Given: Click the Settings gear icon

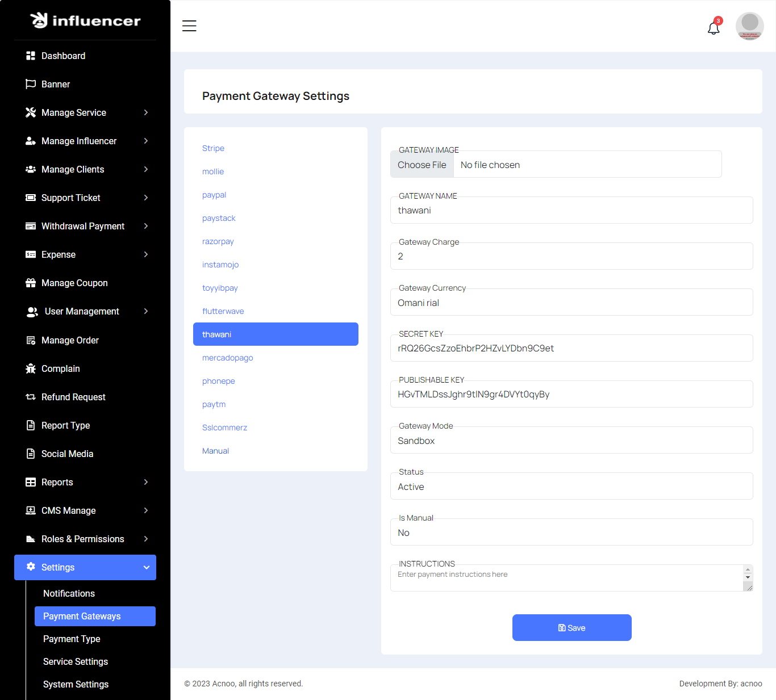Looking at the screenshot, I should 31,567.
